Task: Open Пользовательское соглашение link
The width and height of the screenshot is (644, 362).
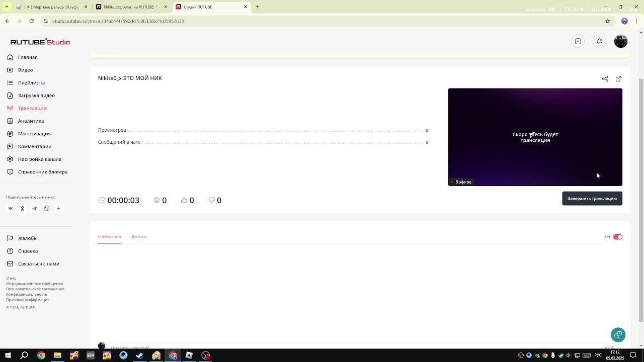Action: tap(35, 289)
